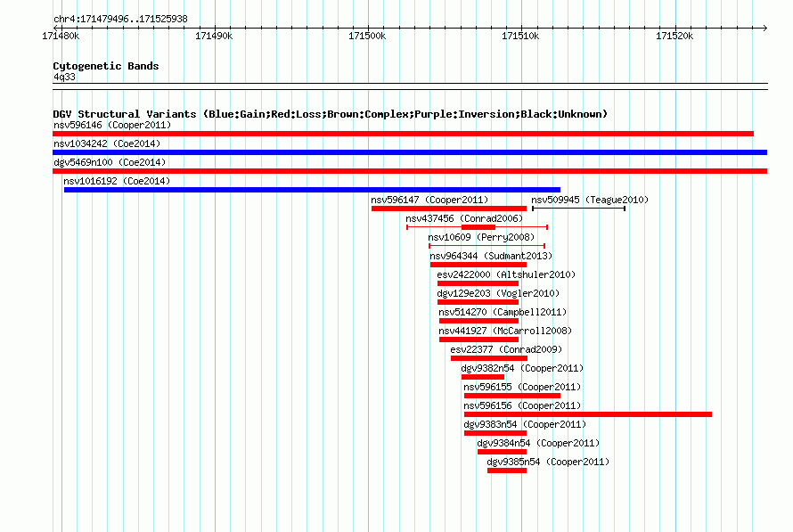Open the nsv596156 (Cooper2011) label

click(522, 405)
